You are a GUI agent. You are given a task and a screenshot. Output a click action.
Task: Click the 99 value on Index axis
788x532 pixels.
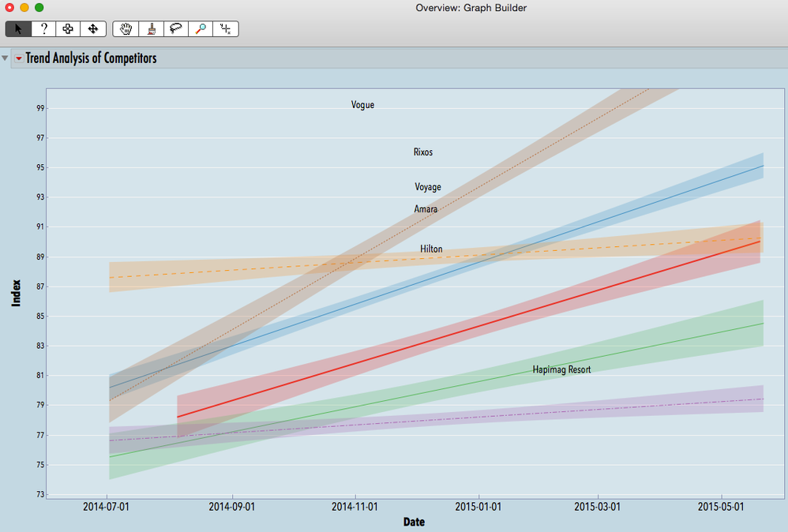click(x=40, y=108)
